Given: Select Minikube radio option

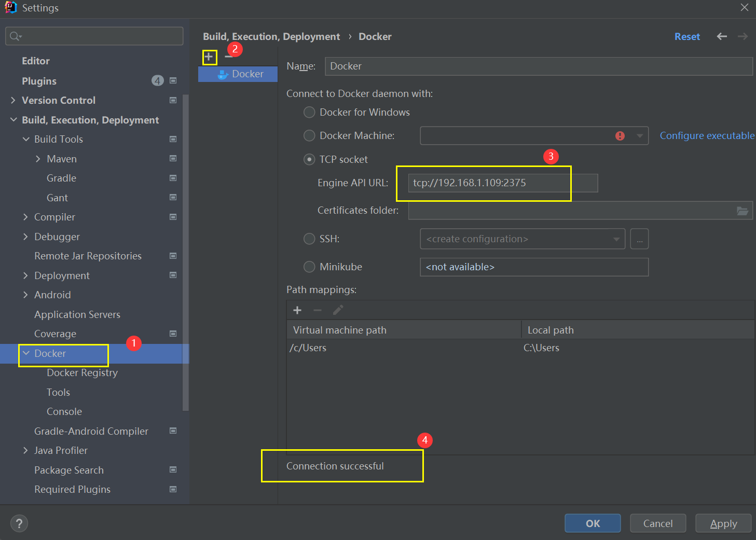Looking at the screenshot, I should 309,267.
